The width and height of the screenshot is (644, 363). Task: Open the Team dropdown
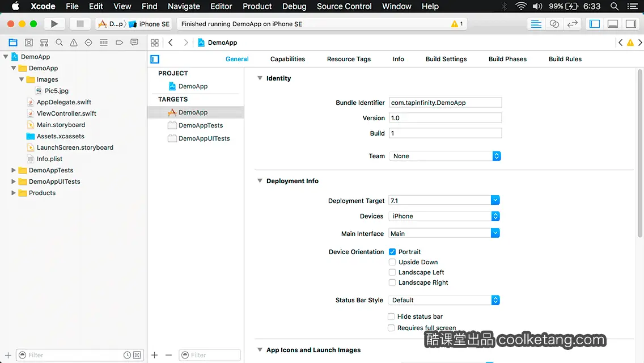coord(445,156)
